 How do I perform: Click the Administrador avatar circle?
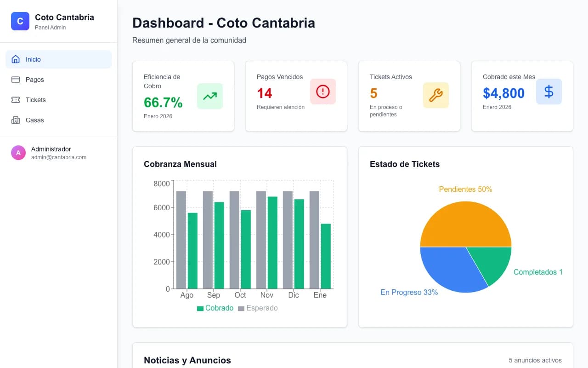click(18, 153)
